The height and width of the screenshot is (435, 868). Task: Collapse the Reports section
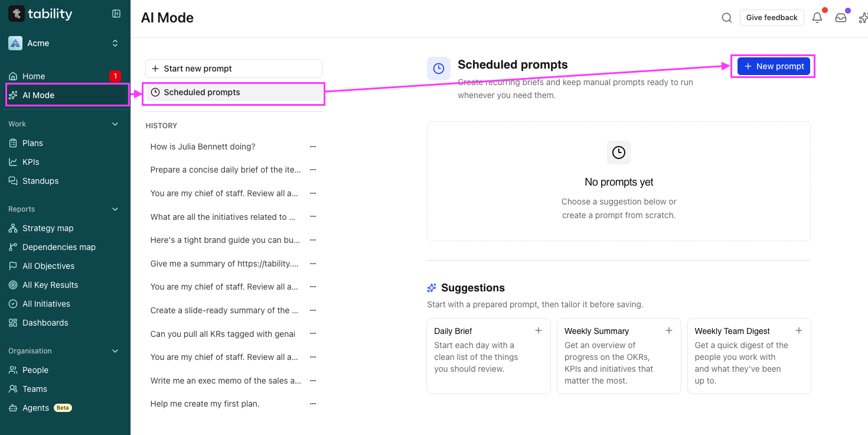click(115, 209)
